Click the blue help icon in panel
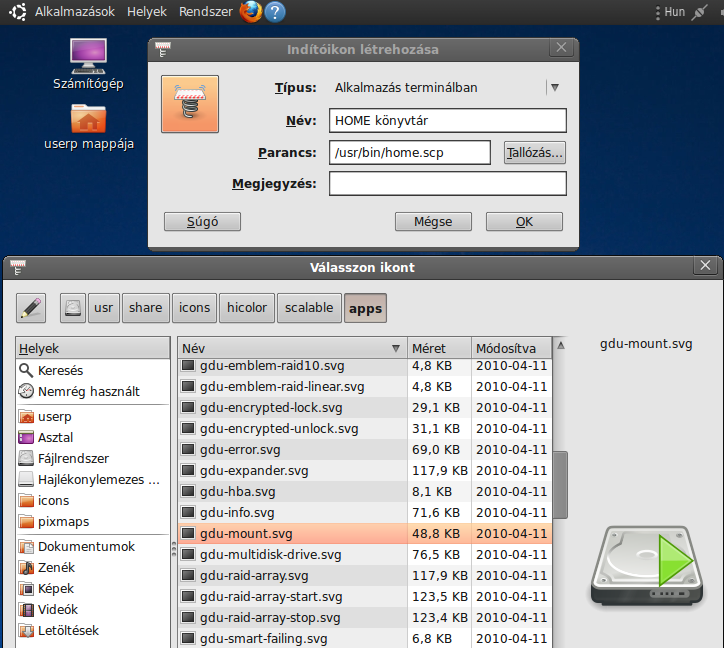 pyautogui.click(x=275, y=12)
